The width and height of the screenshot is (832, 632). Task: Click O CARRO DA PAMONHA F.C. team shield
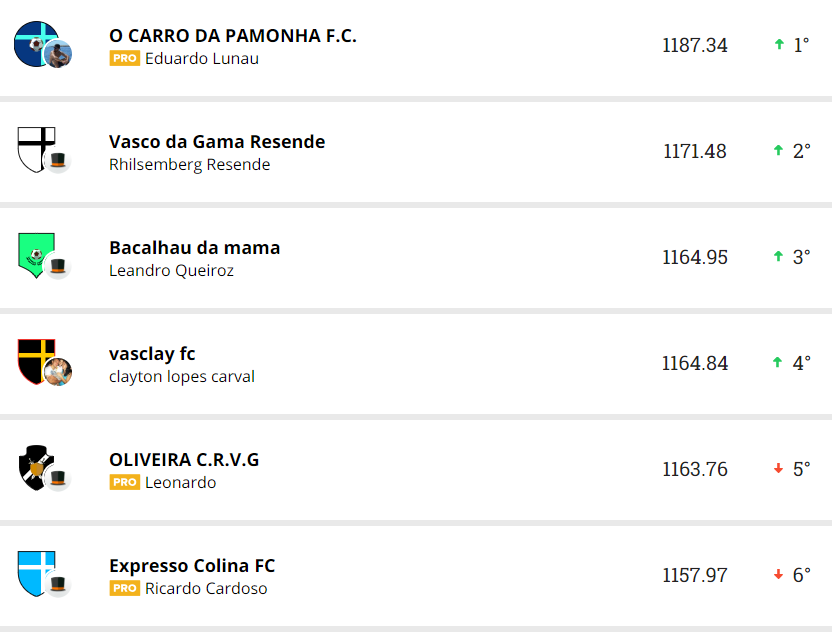click(x=32, y=41)
